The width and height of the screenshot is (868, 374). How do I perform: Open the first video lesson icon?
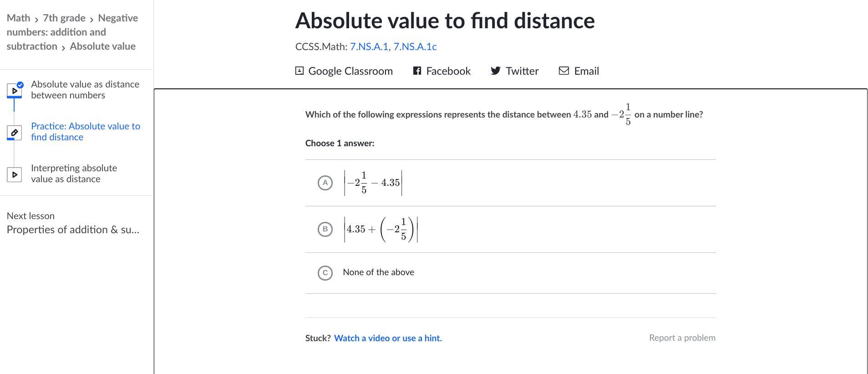[x=14, y=90]
